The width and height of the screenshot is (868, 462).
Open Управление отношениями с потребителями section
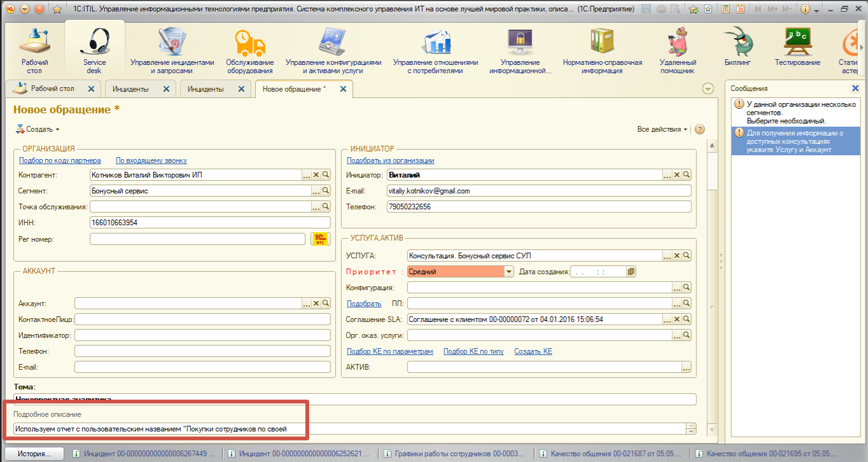pyautogui.click(x=435, y=51)
